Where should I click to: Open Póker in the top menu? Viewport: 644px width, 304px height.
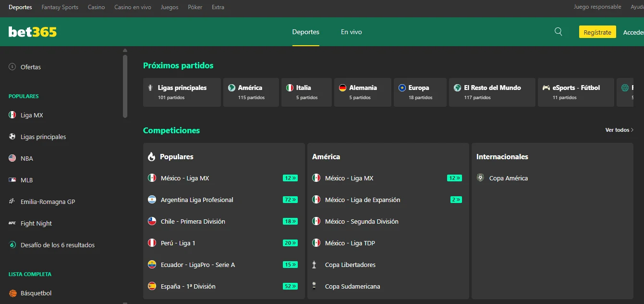tap(195, 7)
